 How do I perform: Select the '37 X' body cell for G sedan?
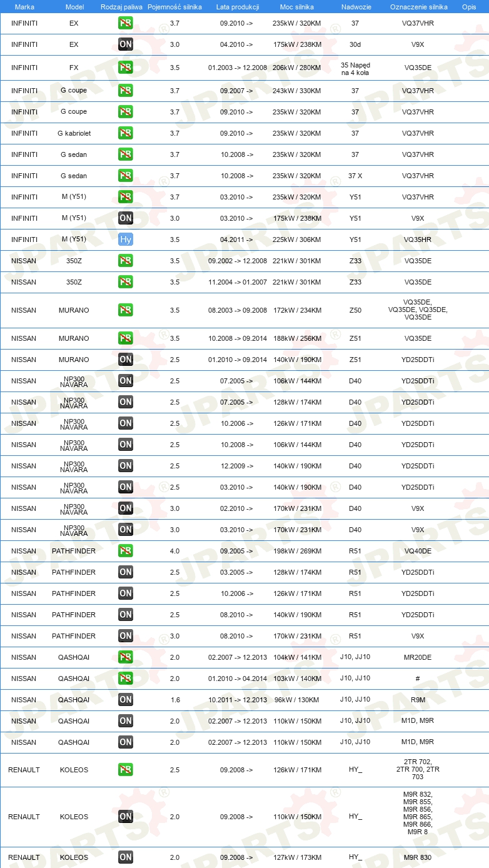[x=355, y=176]
